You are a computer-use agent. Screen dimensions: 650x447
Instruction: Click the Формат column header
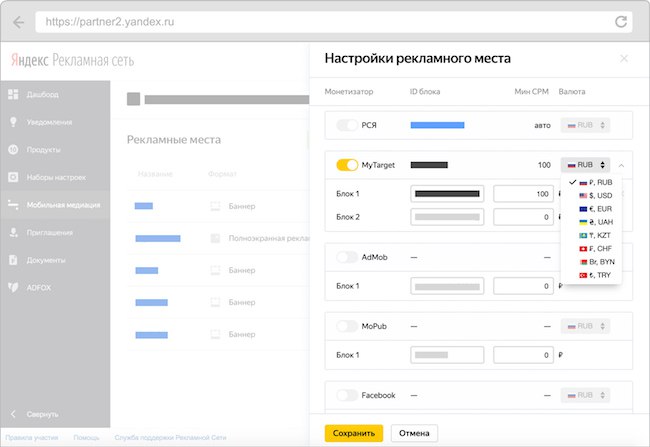click(222, 174)
